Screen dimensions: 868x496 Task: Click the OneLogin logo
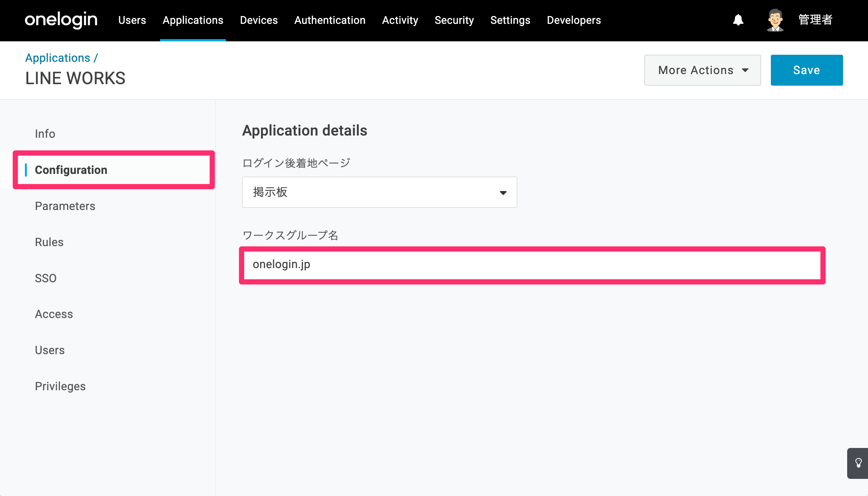pyautogui.click(x=61, y=20)
